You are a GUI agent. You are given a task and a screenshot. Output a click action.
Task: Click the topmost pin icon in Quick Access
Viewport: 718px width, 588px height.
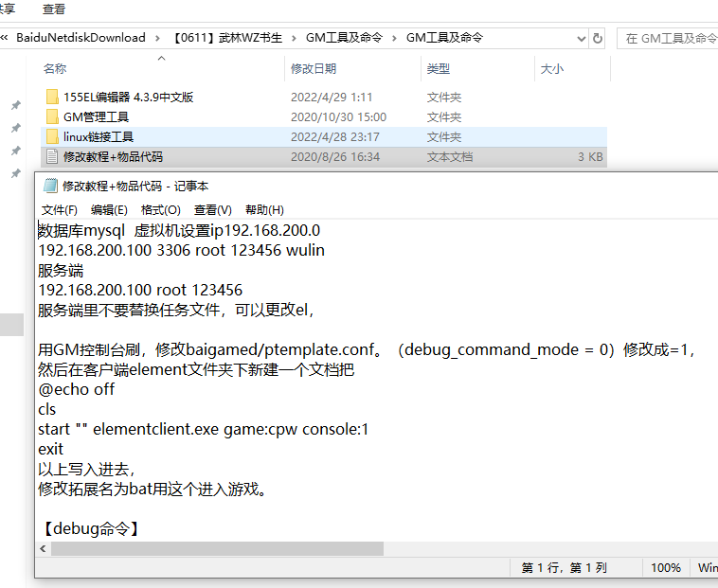15,105
